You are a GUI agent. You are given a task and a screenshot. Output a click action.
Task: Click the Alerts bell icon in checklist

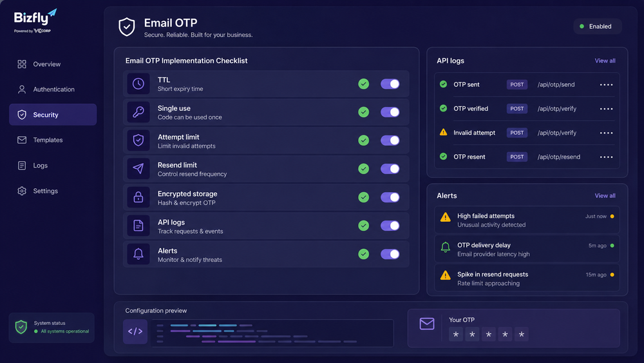(138, 254)
